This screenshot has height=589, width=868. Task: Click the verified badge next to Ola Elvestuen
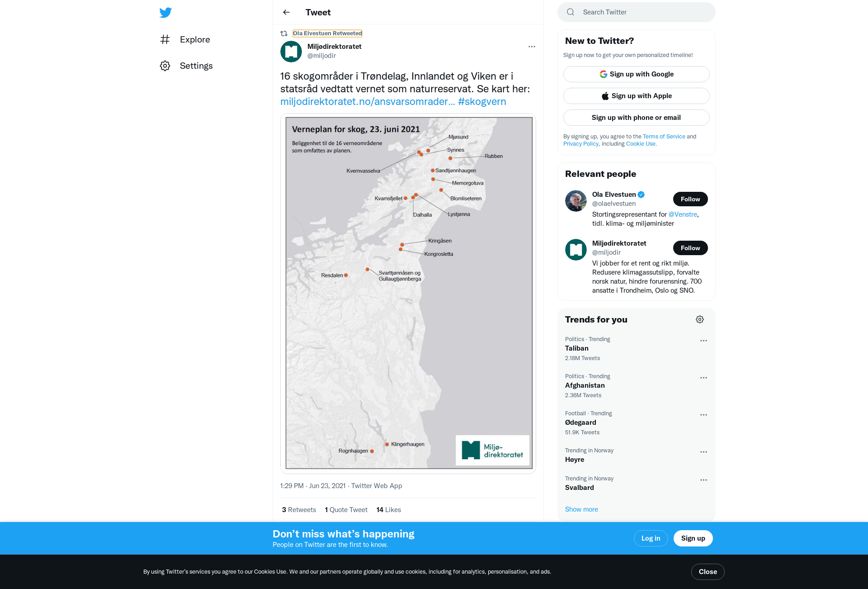point(641,195)
